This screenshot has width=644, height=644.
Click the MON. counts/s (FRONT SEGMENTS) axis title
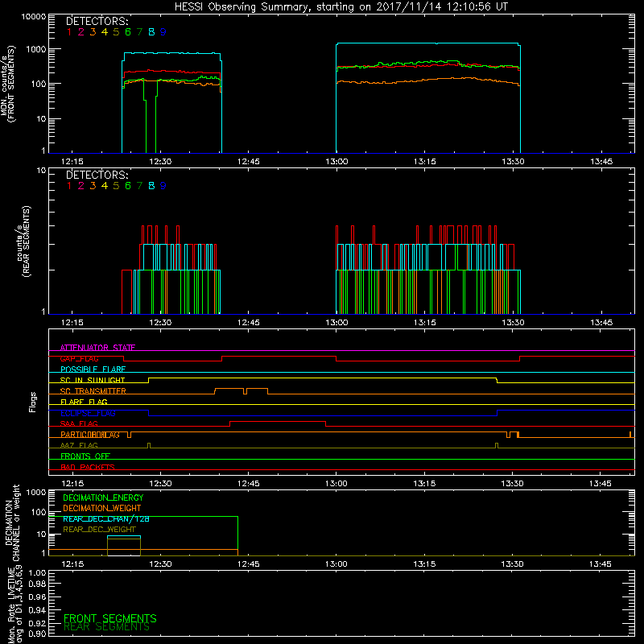[x=8, y=84]
